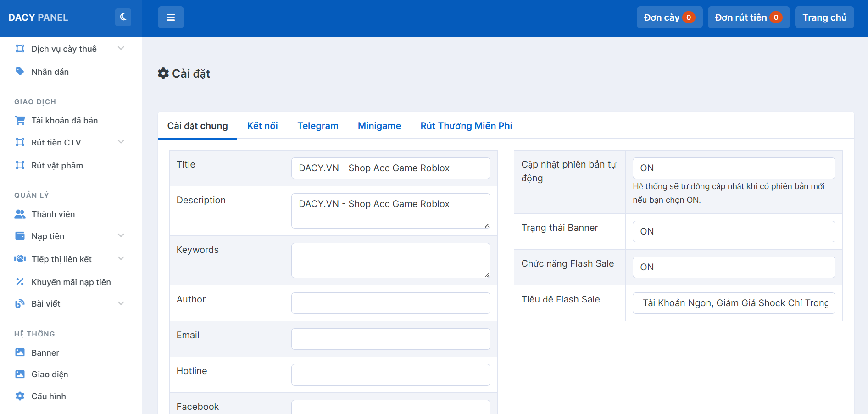Expand Nạp tiền submenu chevron

point(121,236)
